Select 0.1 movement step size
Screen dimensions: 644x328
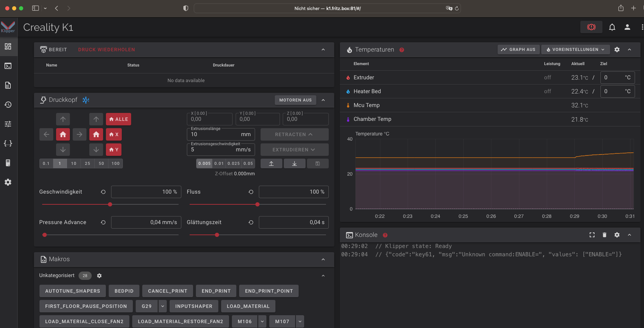46,163
